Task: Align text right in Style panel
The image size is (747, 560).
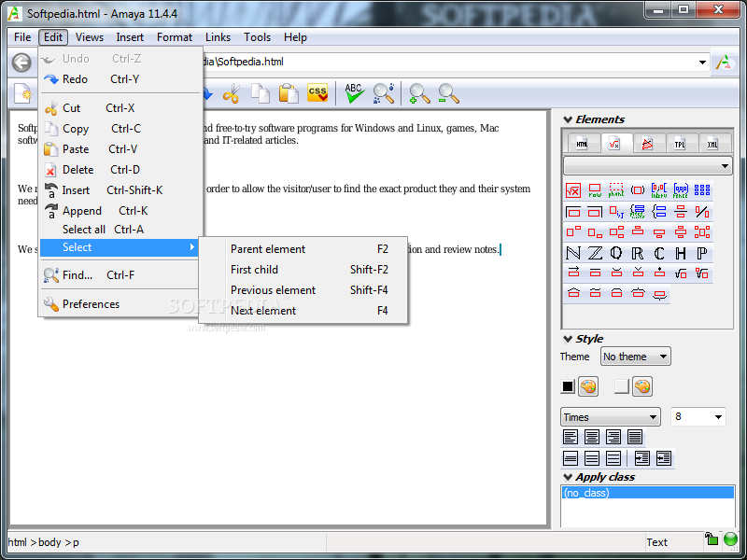Action: pyautogui.click(x=613, y=437)
